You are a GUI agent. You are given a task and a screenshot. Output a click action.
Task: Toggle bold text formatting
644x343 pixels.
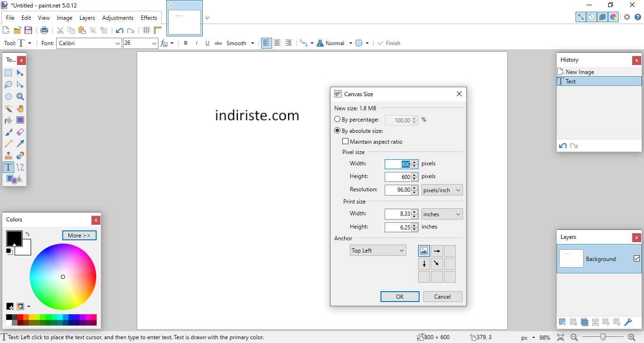[x=186, y=43]
